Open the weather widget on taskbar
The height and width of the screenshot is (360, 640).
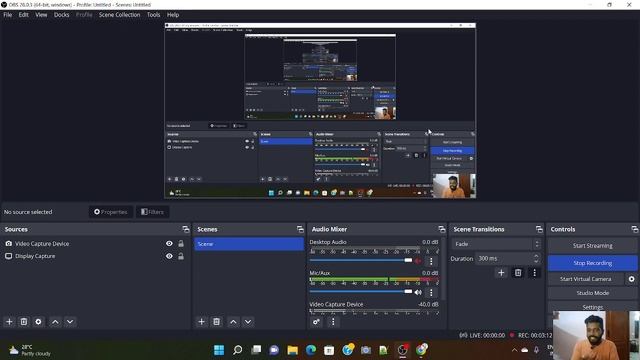pos(30,350)
